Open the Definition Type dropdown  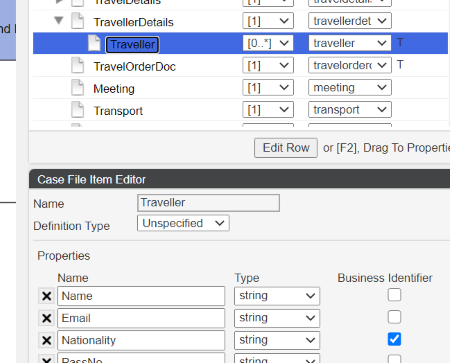183,223
